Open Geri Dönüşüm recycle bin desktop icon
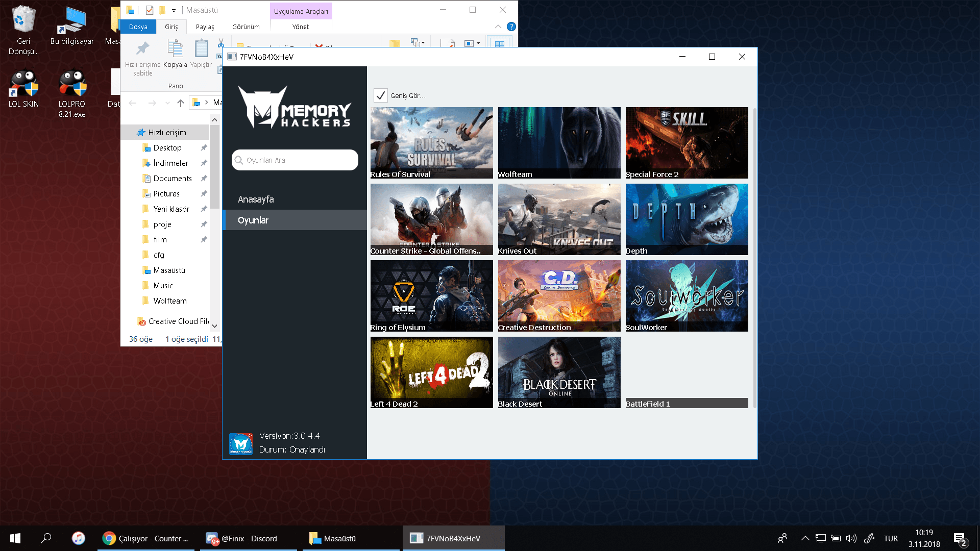Viewport: 980px width, 551px height. (23, 31)
